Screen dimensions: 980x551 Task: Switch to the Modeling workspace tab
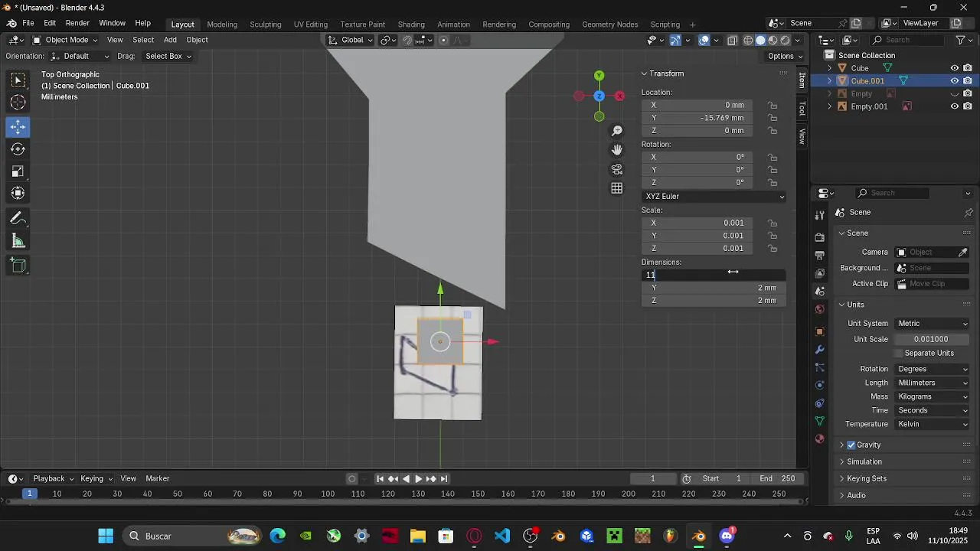pyautogui.click(x=222, y=24)
